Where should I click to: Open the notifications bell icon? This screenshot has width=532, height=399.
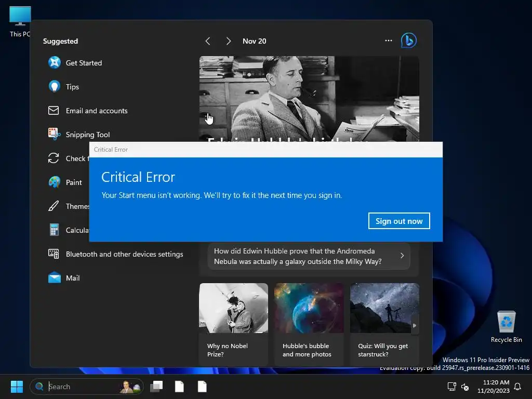coord(517,387)
